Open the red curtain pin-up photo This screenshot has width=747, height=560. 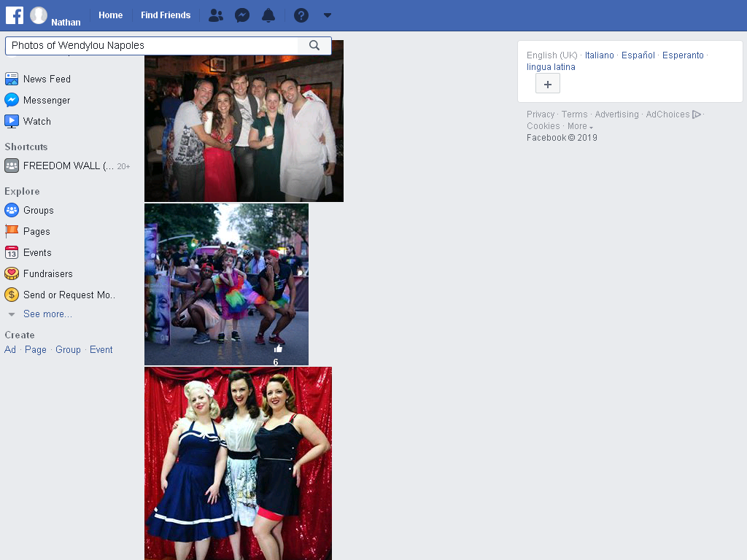pos(239,463)
